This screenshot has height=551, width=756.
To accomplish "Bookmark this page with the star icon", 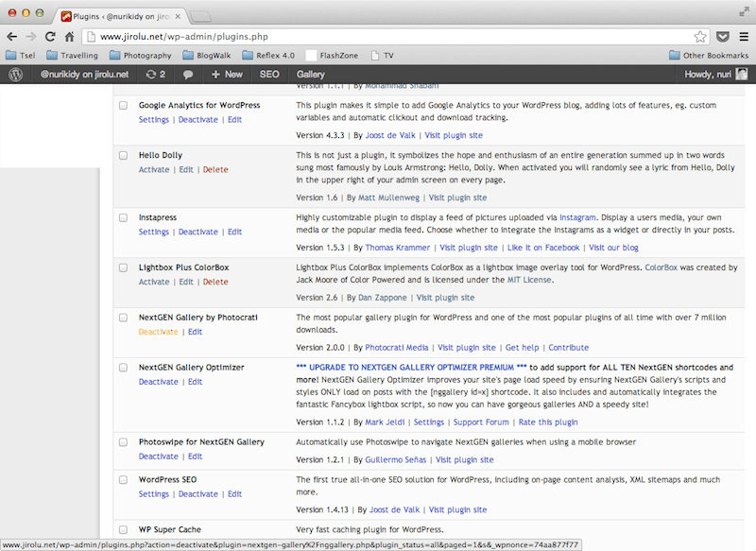I will [x=700, y=37].
